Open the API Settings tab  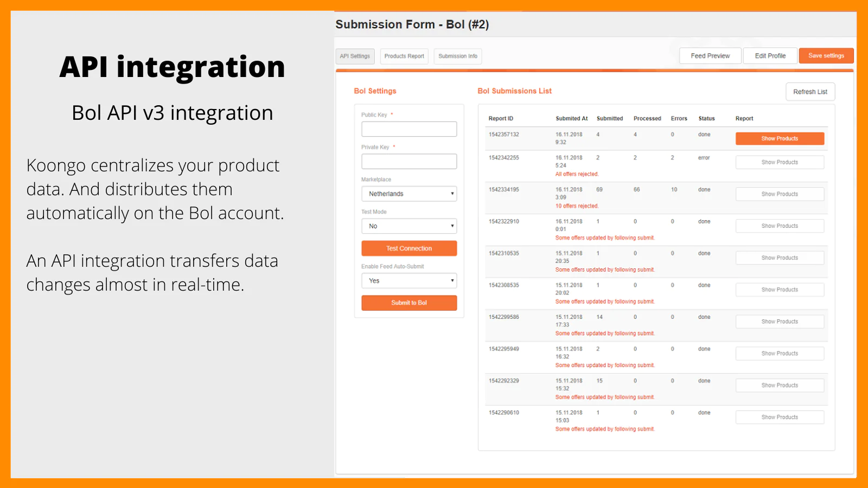pyautogui.click(x=355, y=56)
